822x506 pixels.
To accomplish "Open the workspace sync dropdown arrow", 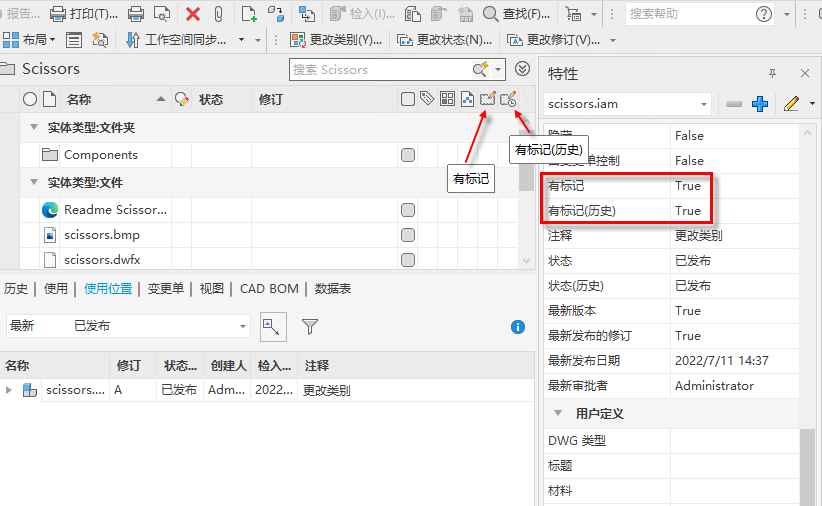I will [241, 40].
